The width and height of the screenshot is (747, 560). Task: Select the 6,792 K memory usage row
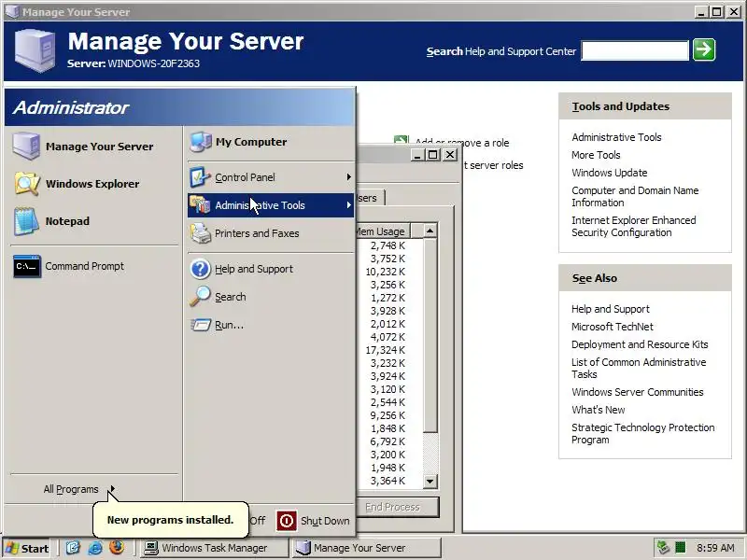coord(386,441)
